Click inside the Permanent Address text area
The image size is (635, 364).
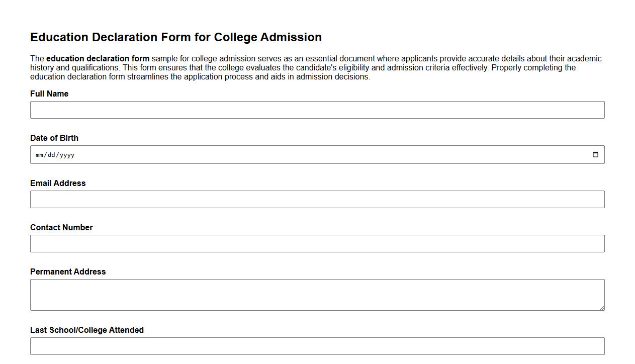[317, 294]
